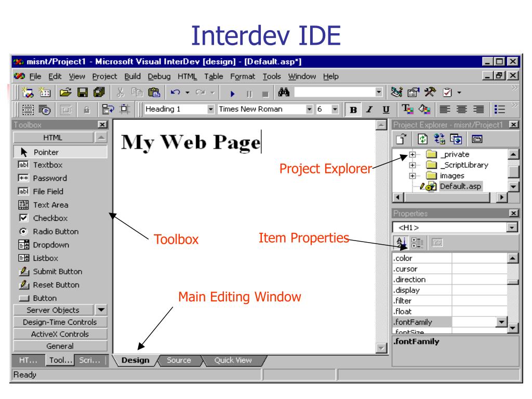Click Refresh icon in Project Explorer
This screenshot has height=399, width=532.
422,139
